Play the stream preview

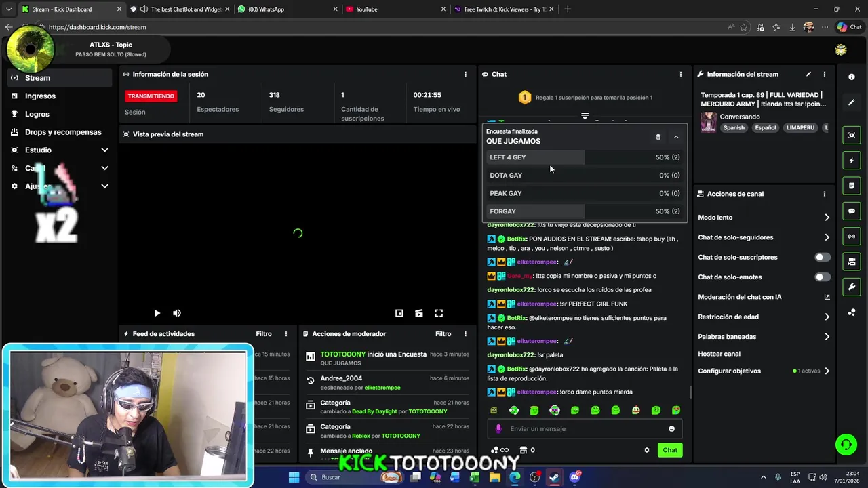coord(157,313)
